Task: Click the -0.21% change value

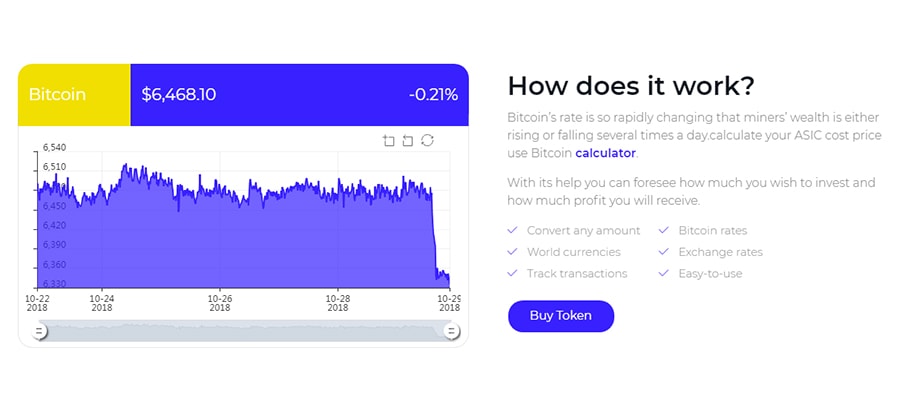Action: click(x=433, y=95)
